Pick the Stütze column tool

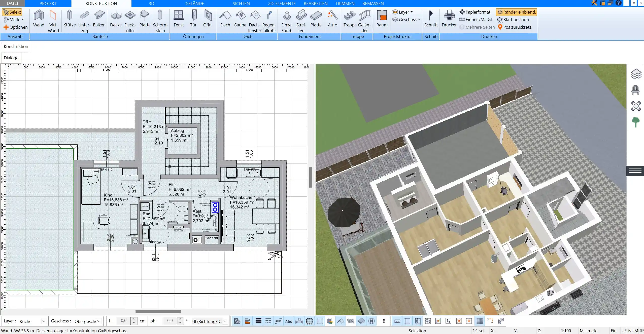point(70,19)
